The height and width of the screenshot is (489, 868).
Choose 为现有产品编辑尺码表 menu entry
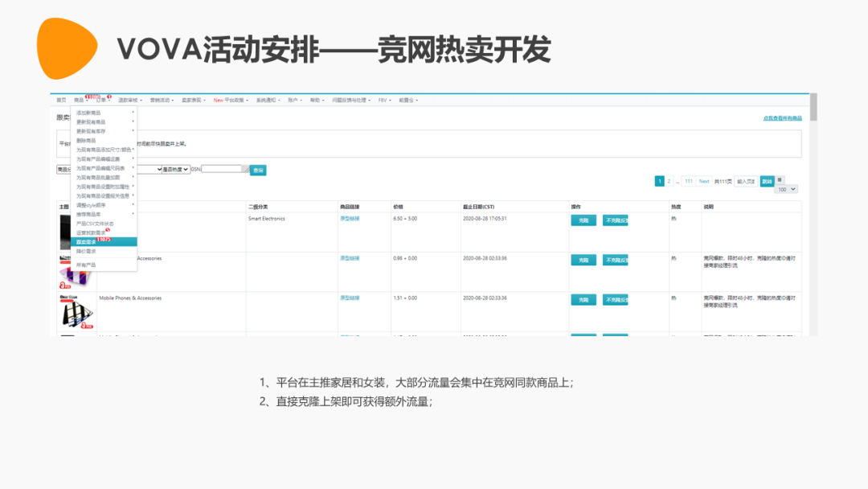pyautogui.click(x=104, y=168)
